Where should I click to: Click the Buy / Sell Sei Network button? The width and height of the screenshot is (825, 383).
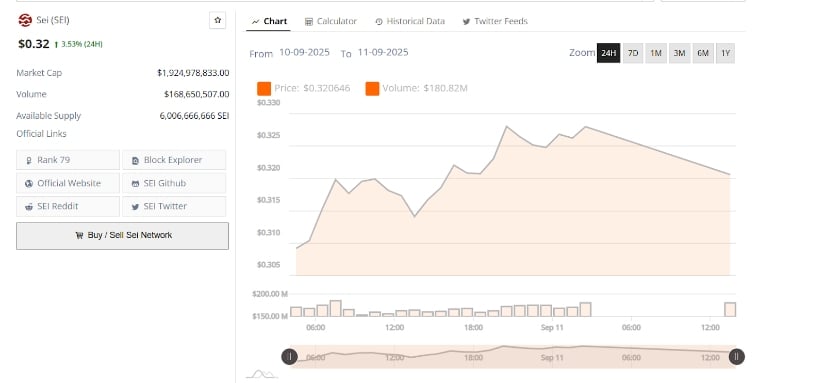tap(123, 236)
